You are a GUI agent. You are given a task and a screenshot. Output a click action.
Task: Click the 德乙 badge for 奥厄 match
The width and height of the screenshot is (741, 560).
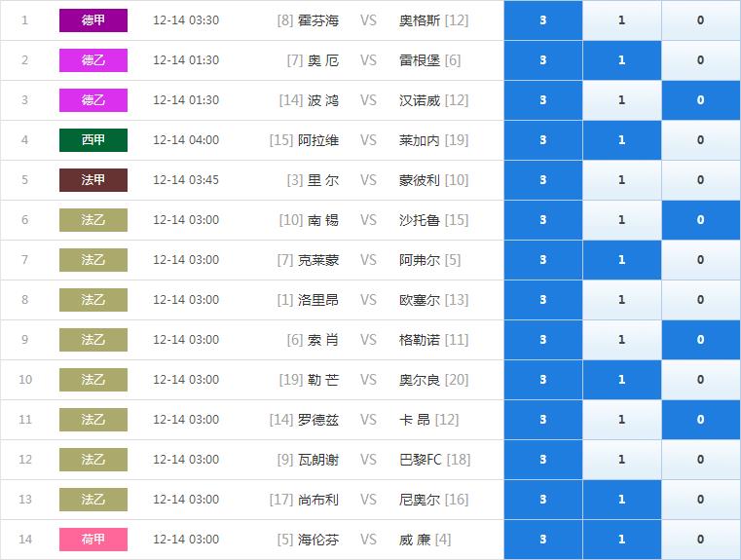point(93,60)
